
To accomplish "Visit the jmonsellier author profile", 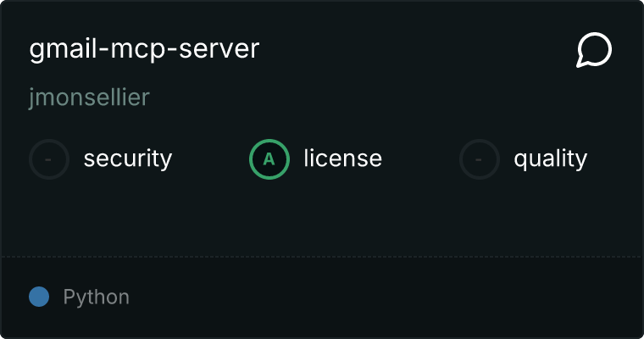I will click(89, 97).
